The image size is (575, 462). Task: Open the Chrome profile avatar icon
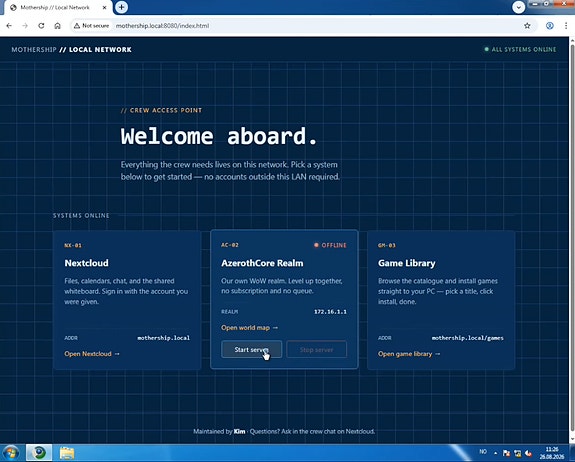[x=549, y=26]
